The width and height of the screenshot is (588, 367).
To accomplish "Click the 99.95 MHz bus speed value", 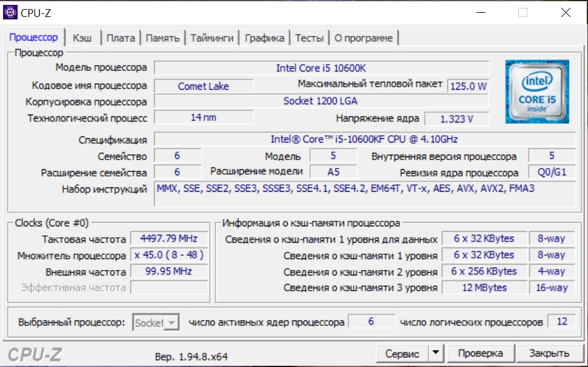I will (169, 271).
